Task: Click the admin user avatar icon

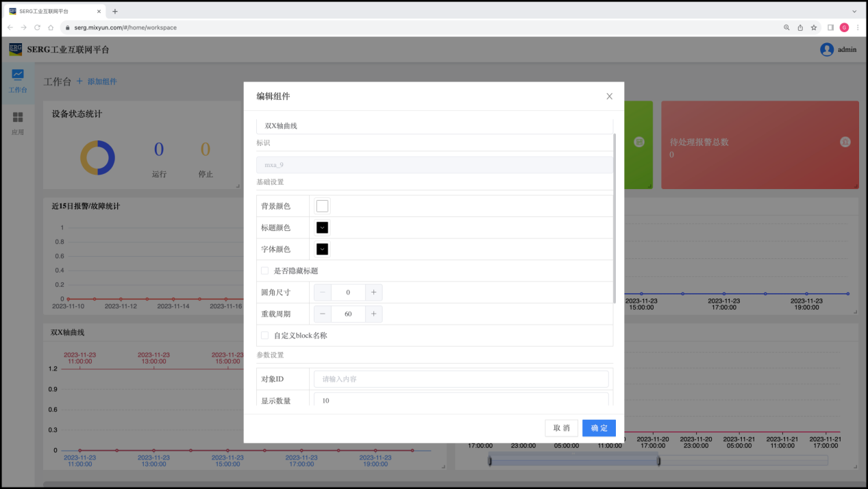Action: 827,49
